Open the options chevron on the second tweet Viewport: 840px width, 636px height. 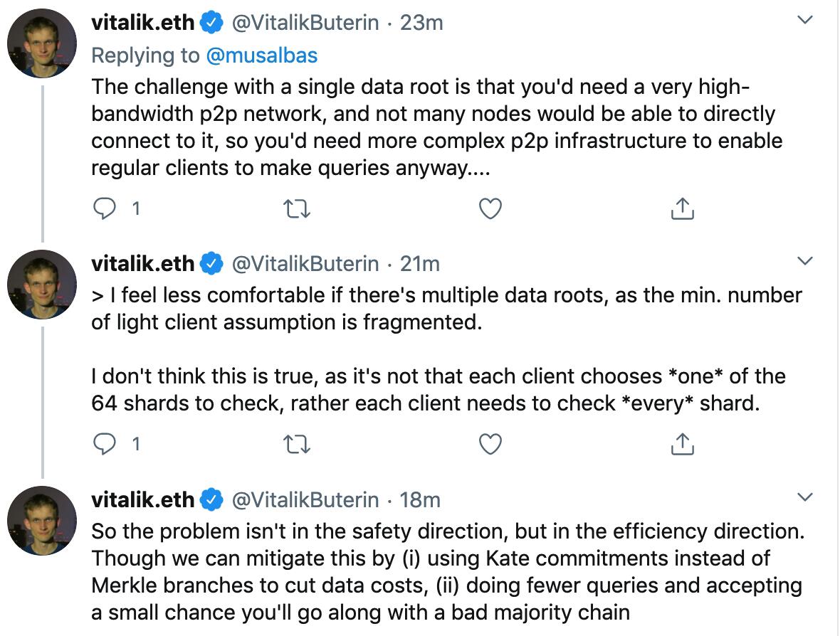(805, 259)
